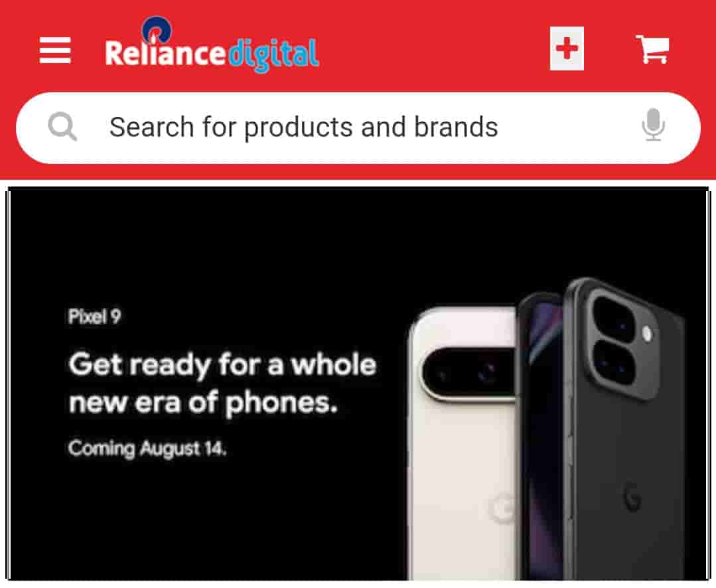This screenshot has height=588, width=716.
Task: Open the shopping cart
Action: coord(652,49)
